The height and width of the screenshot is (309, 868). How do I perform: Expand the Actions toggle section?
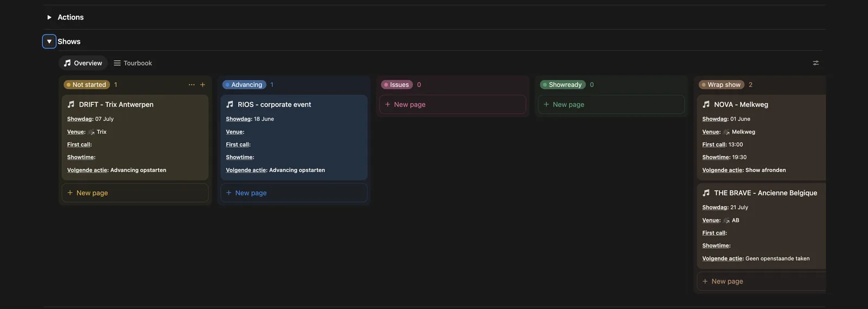49,17
